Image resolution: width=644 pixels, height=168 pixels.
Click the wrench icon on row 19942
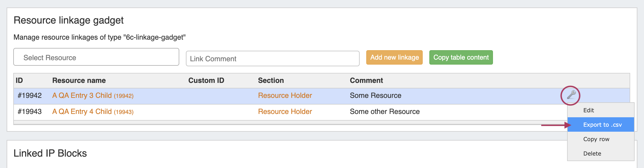[x=571, y=95]
